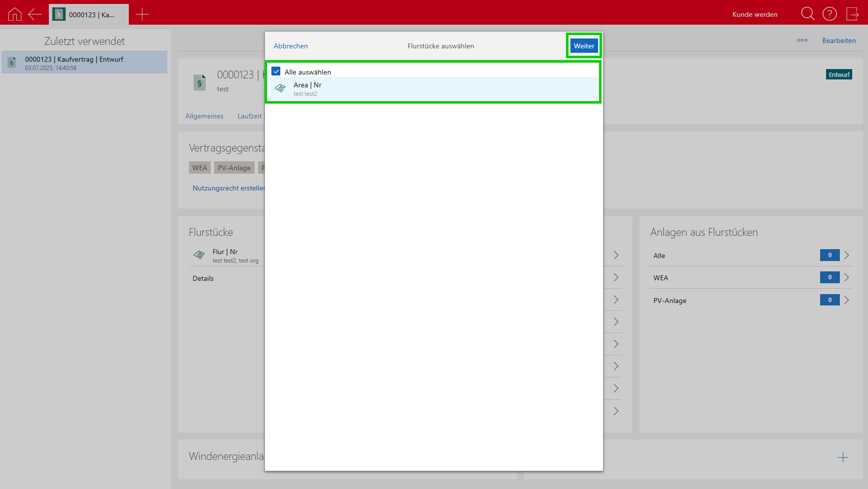
Task: Open the search magnifier icon
Action: 807,14
